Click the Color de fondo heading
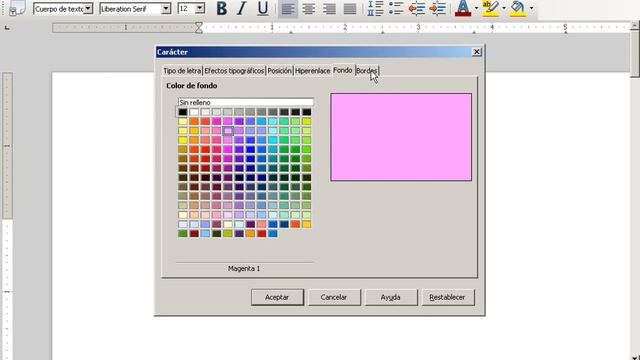 (191, 86)
